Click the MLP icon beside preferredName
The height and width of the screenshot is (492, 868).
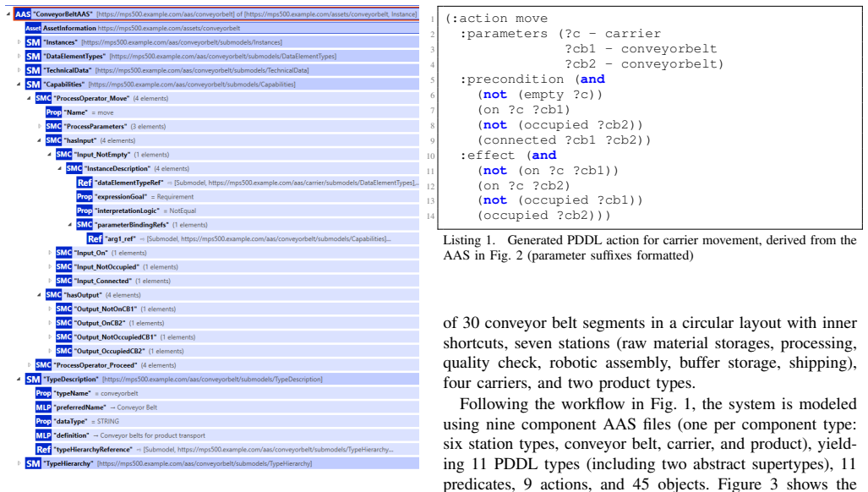click(x=43, y=407)
